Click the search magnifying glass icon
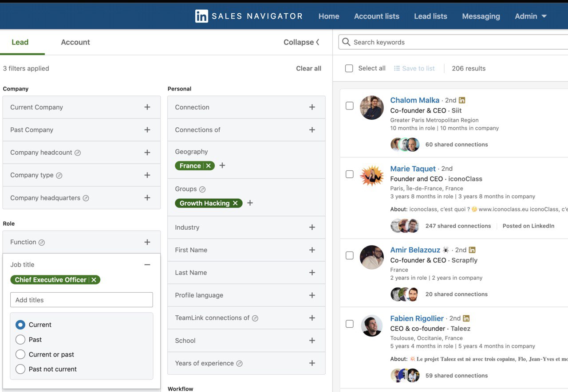This screenshot has width=568, height=392. (x=346, y=42)
